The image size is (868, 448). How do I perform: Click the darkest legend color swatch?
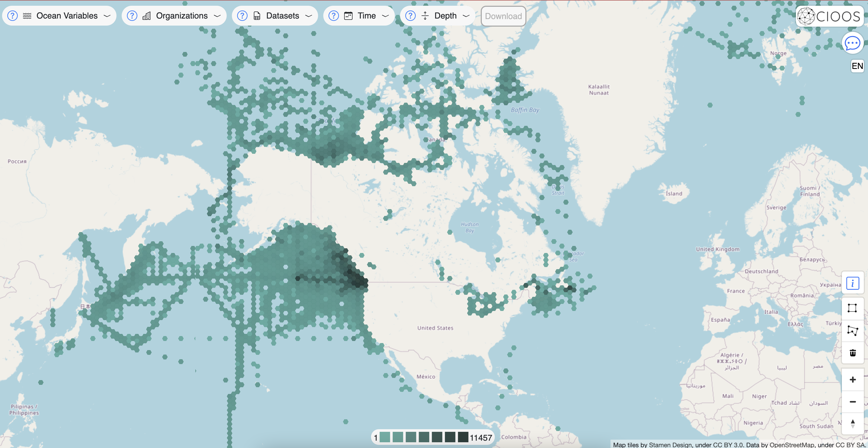tap(463, 437)
